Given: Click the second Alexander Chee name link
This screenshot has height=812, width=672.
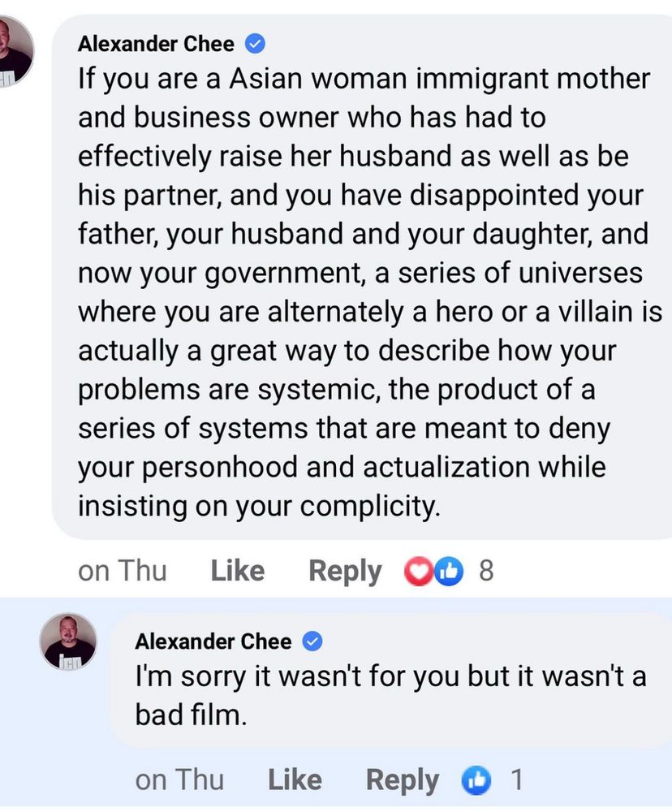Looking at the screenshot, I should [x=216, y=641].
